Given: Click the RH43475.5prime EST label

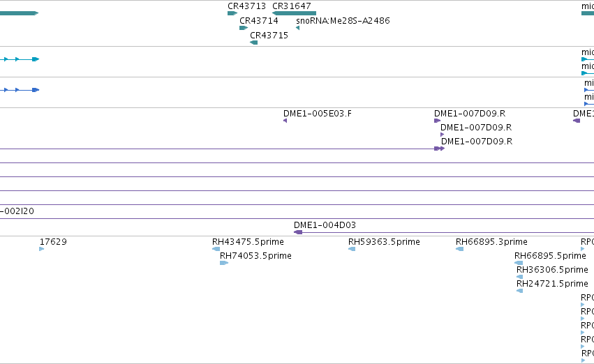Looking at the screenshot, I should point(248,242).
